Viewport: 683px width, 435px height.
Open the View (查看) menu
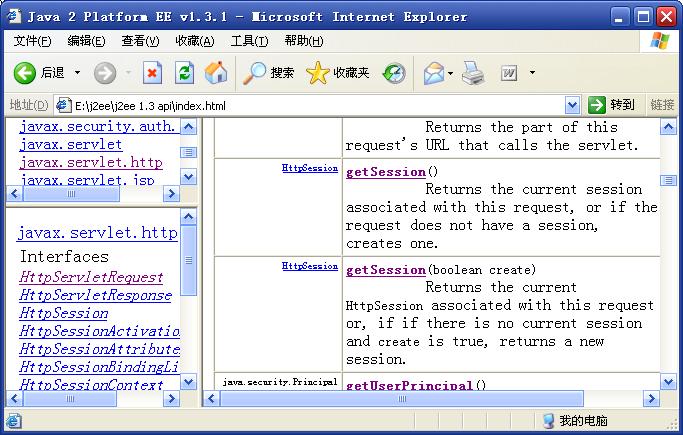(x=140, y=41)
